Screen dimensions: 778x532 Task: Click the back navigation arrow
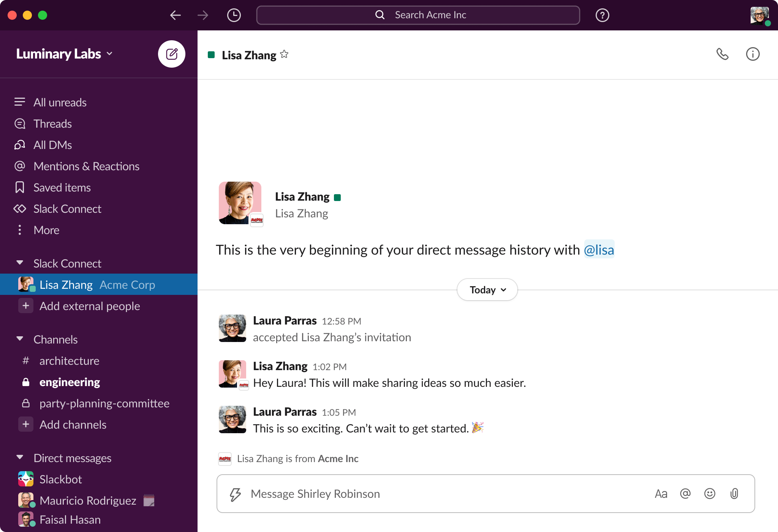[x=176, y=15]
